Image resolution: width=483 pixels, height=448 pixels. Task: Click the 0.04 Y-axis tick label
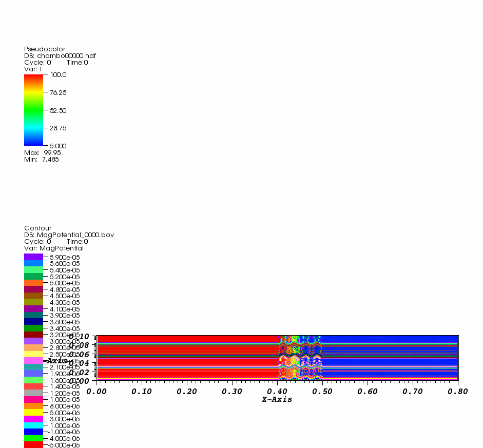tap(79, 363)
